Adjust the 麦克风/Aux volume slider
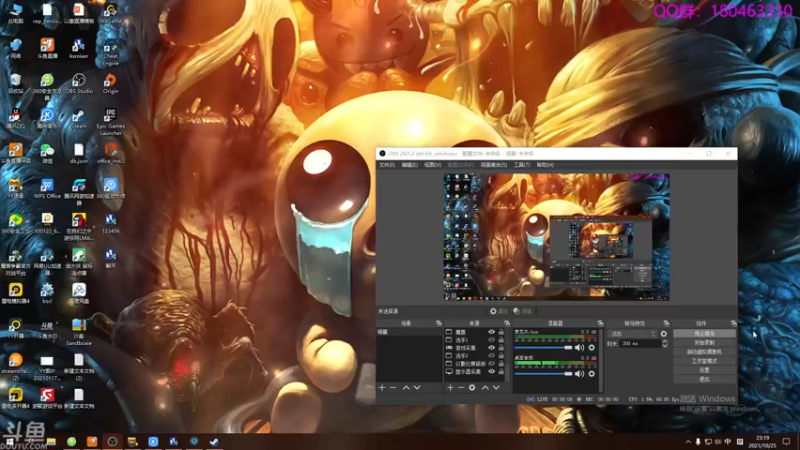The image size is (800, 450). click(543, 347)
